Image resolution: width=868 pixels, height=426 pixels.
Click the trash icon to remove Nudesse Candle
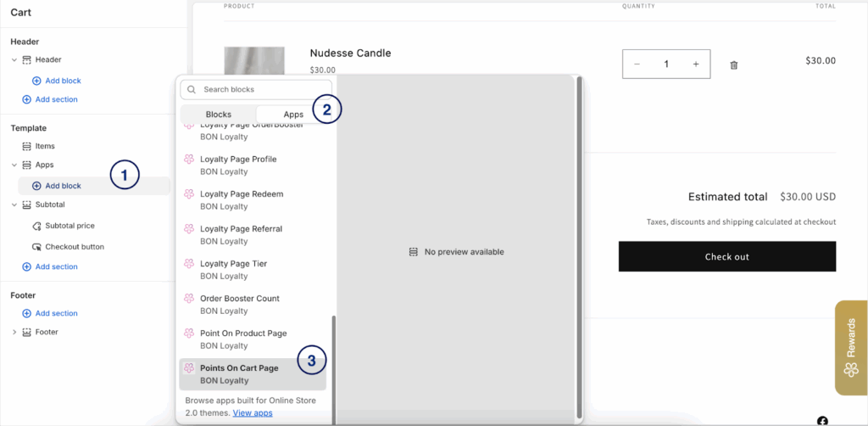pos(734,64)
